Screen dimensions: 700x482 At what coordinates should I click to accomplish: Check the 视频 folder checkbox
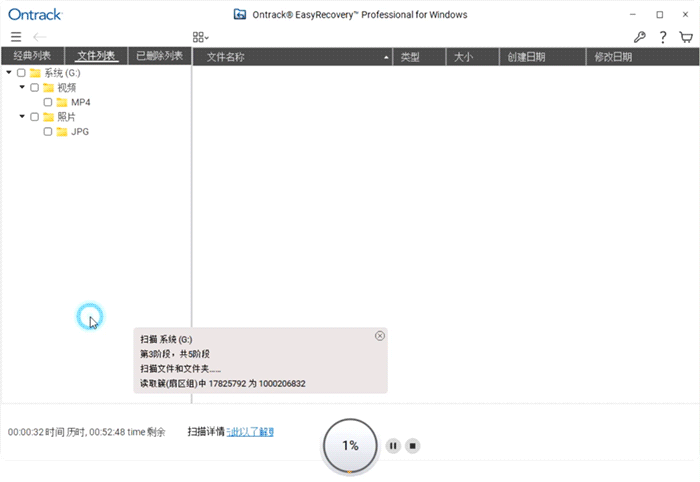pos(34,87)
